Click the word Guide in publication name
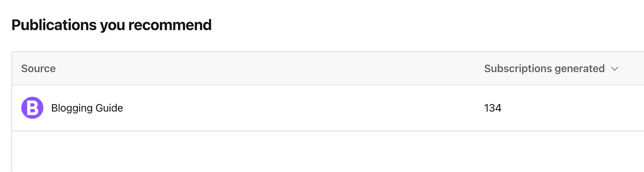 point(109,108)
